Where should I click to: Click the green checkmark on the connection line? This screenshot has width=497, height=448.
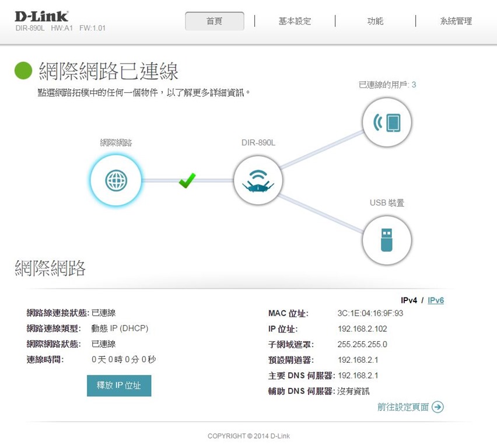(x=187, y=180)
